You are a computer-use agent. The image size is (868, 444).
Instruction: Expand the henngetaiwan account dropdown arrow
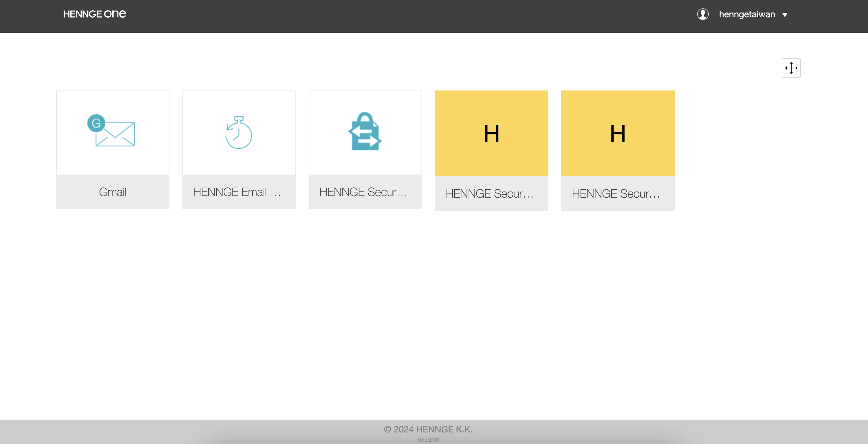(785, 15)
